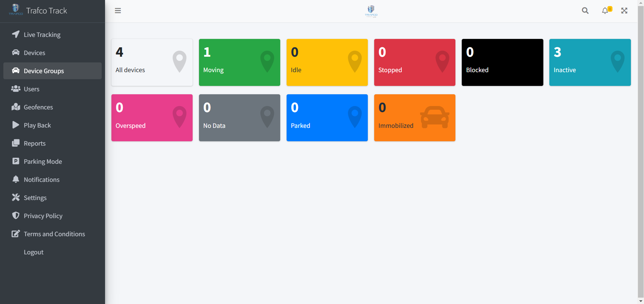
Task: Click the notification bell showing zero
Action: coord(605,10)
